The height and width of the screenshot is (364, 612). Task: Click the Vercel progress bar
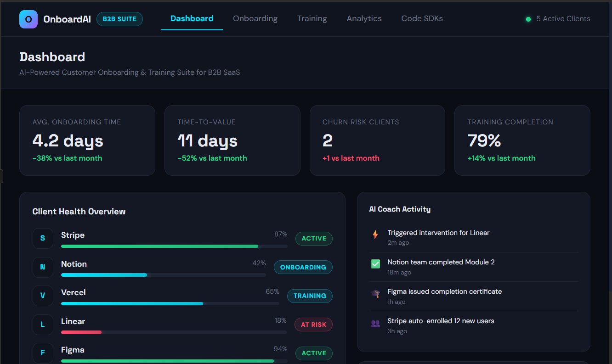coord(170,304)
